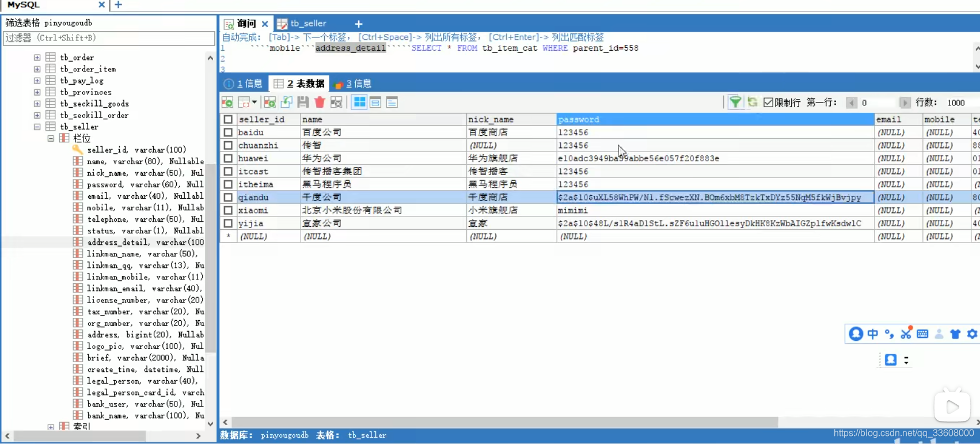Image resolution: width=980 pixels, height=444 pixels.
Task: Expand the tb_order_item table node
Action: (37, 69)
